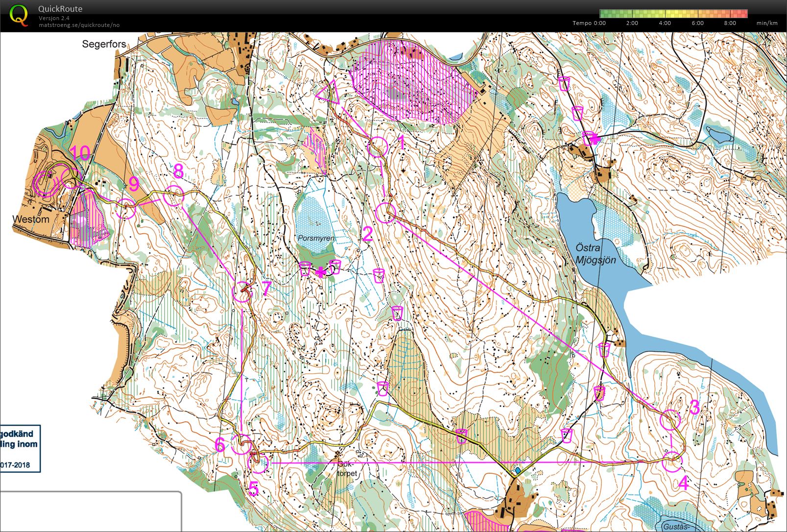Select control circle 5
Screen dimensions: 787x532
[258, 462]
